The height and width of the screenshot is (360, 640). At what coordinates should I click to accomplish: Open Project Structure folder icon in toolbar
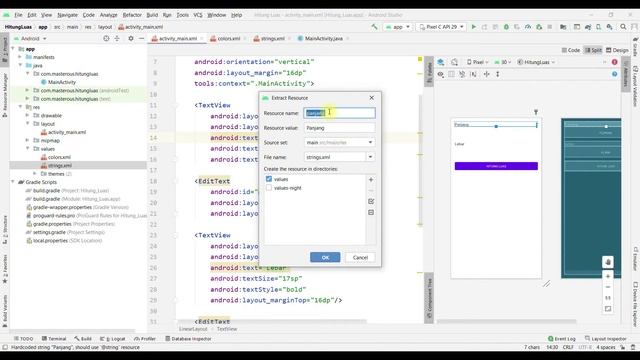[x=563, y=27]
